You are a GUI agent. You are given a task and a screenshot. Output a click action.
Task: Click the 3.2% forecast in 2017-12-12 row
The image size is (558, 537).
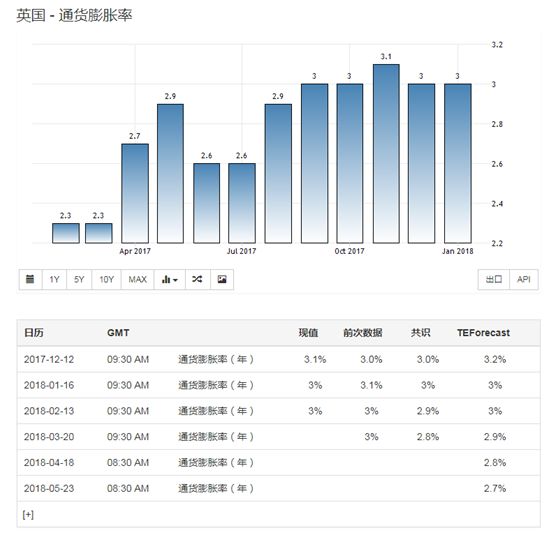pos(495,359)
